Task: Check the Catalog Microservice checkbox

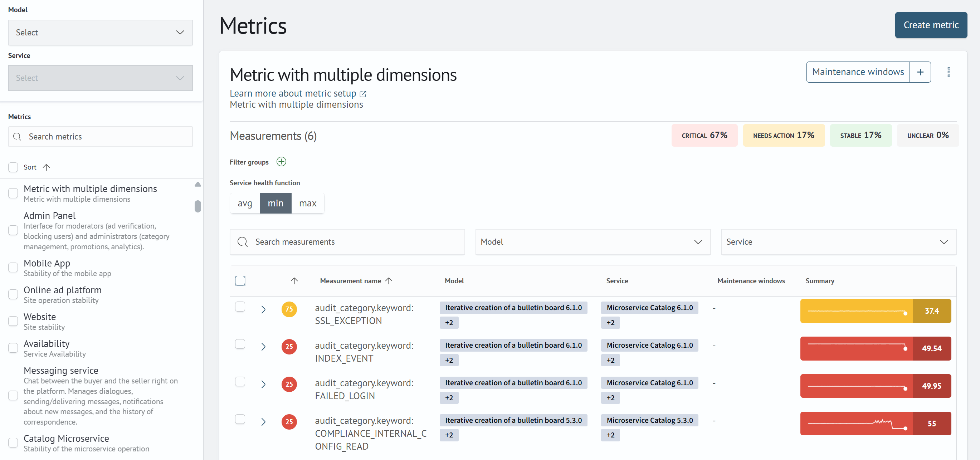Action: (x=13, y=442)
